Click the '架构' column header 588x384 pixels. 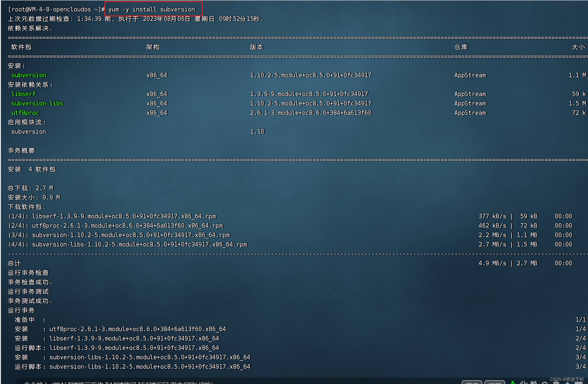click(153, 47)
